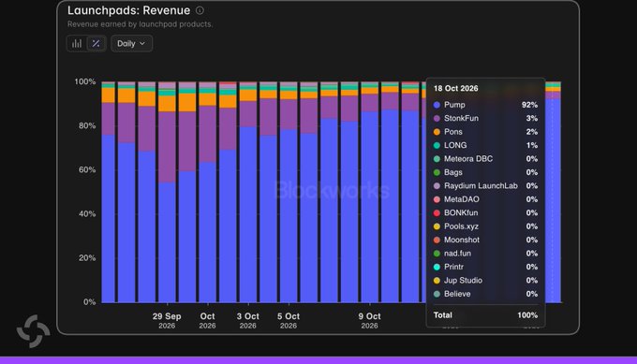The width and height of the screenshot is (637, 364).
Task: Click the 5 Oct 2026 axis label
Action: point(289,321)
